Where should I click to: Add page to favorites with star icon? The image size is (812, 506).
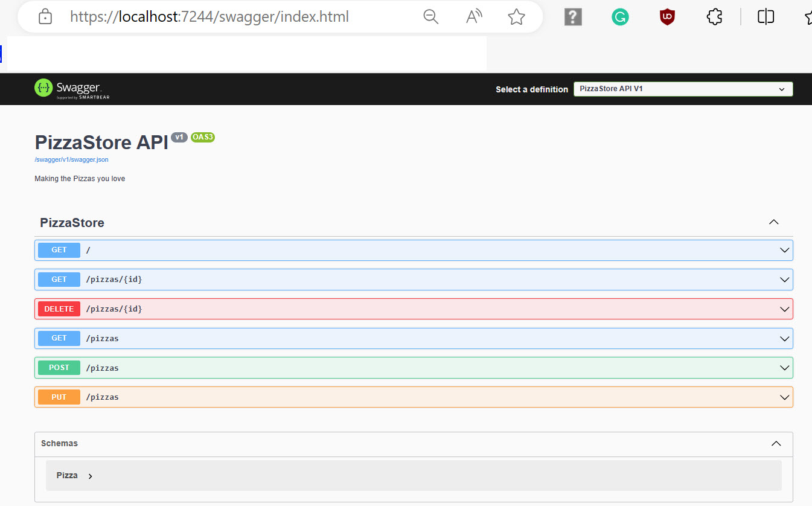[x=517, y=17]
